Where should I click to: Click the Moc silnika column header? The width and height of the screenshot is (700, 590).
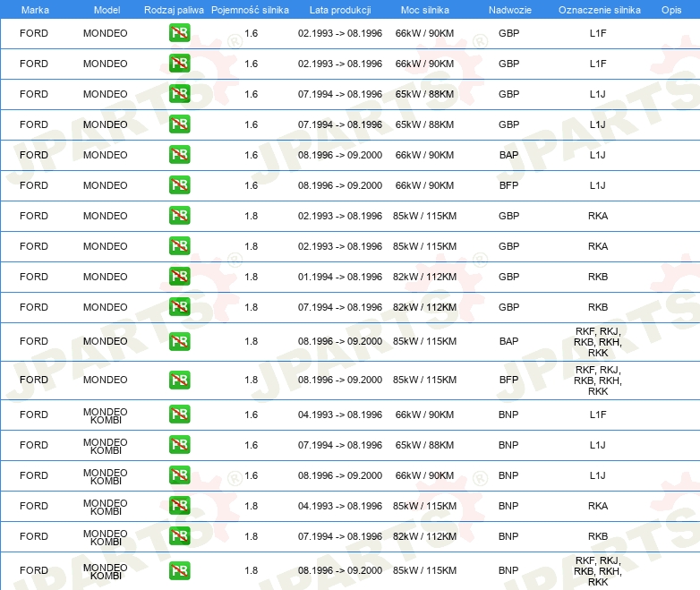(x=425, y=10)
